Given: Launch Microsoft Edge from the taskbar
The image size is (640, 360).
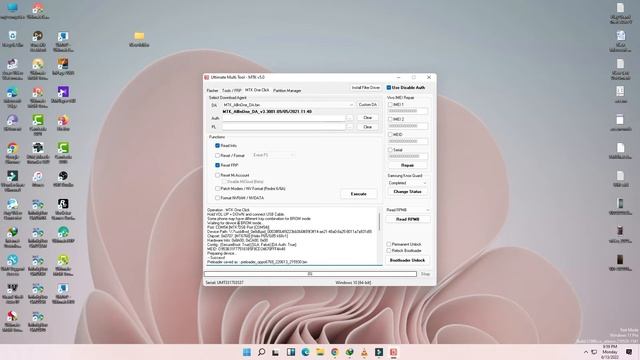Looking at the screenshot, I should (x=305, y=352).
